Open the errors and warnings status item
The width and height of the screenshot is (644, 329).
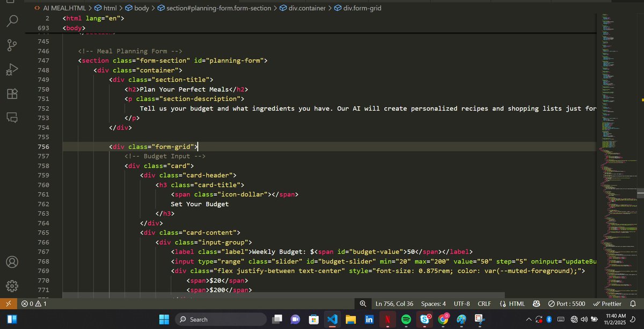tap(34, 304)
